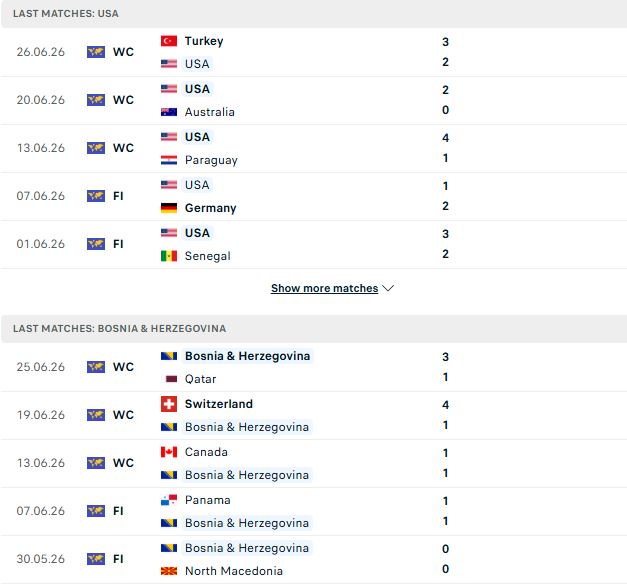This screenshot has height=586, width=627.
Task: Click the Paraguay flag icon
Action: (x=169, y=160)
